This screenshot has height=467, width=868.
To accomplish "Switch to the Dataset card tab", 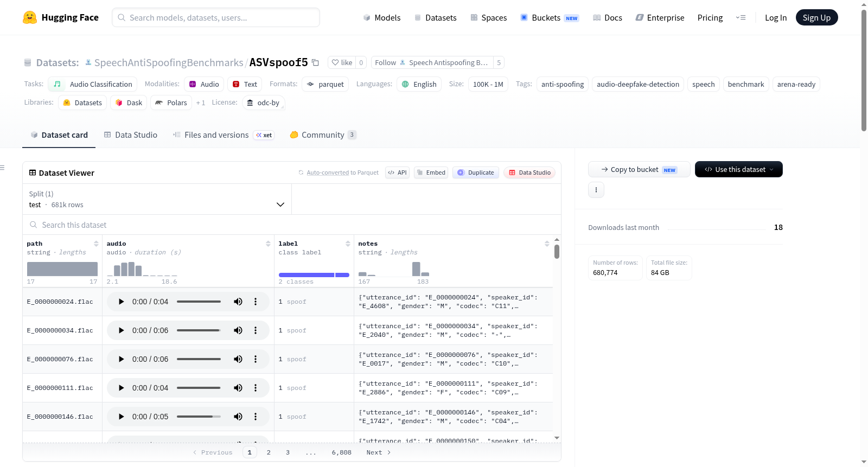I will click(x=59, y=135).
